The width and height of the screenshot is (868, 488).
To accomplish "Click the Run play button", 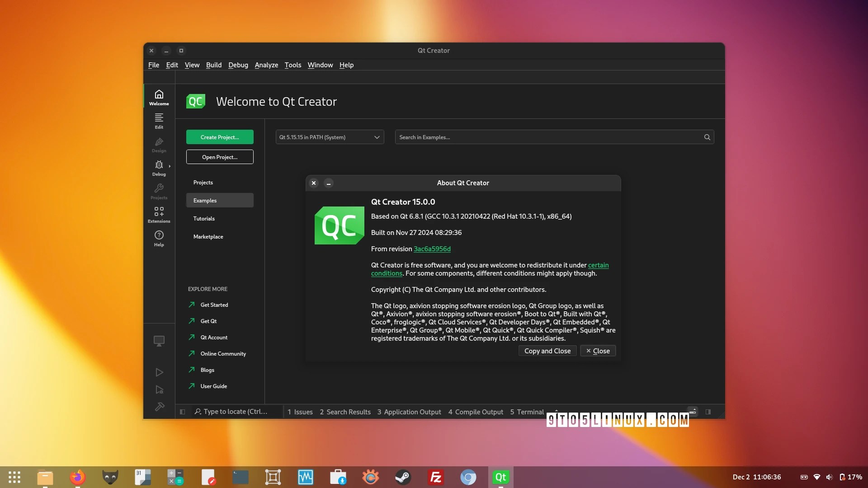I will click(x=159, y=372).
